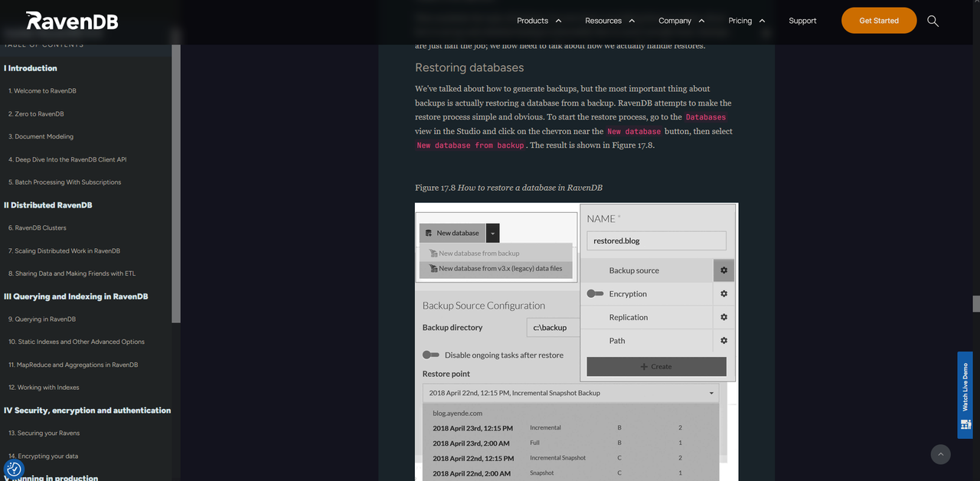Screen dimensions: 980x481
Task: Select 2018 April 23rd, 2:00 AM Full
Action: pyautogui.click(x=571, y=443)
